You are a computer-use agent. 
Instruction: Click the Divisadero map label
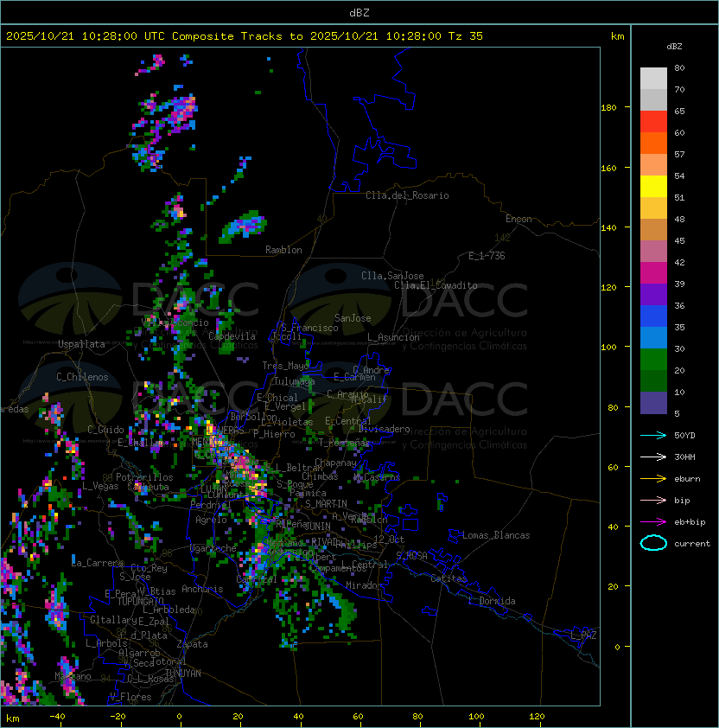tap(385, 429)
